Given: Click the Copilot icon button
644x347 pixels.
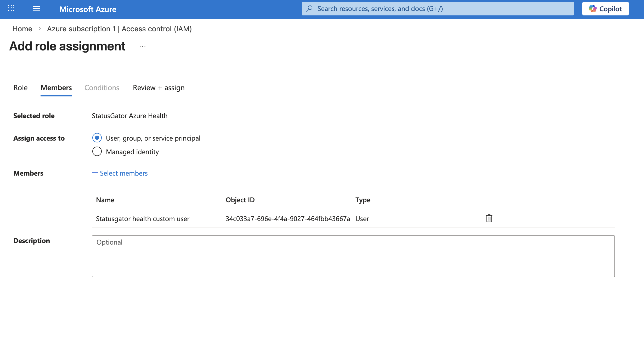Looking at the screenshot, I should point(605,9).
